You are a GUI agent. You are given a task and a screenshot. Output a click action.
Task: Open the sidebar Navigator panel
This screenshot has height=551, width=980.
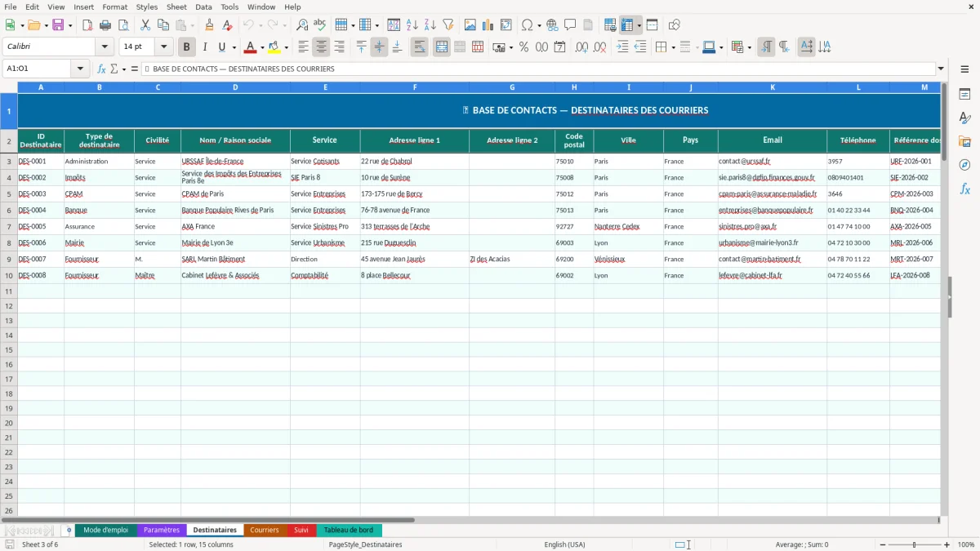click(x=964, y=165)
